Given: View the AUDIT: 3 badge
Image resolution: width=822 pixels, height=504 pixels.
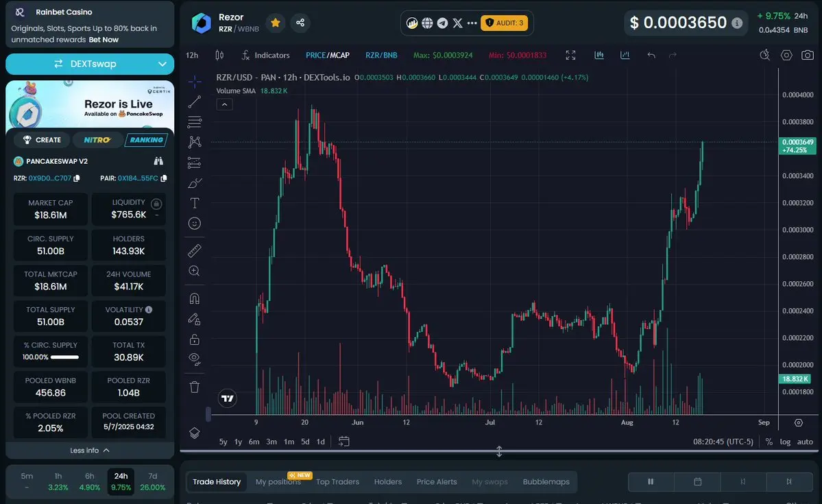Looking at the screenshot, I should point(505,23).
